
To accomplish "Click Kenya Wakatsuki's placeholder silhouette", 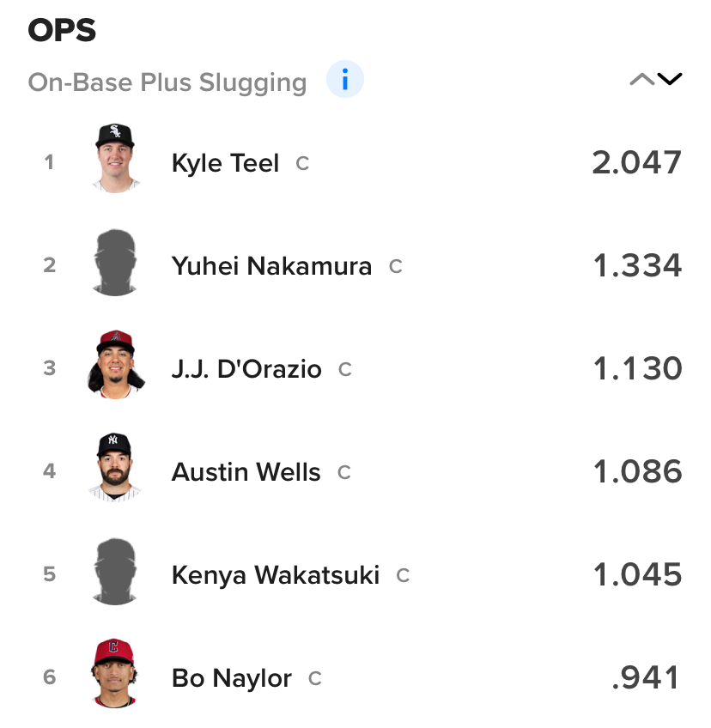I will 115,572.
